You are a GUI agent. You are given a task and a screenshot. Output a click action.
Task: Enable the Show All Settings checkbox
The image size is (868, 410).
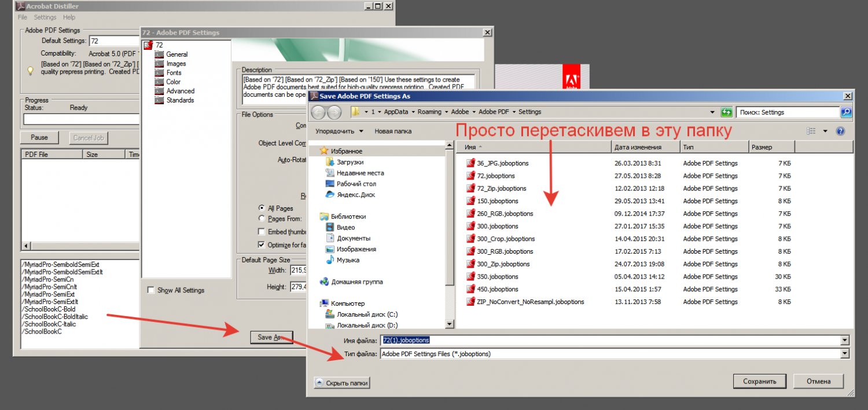151,290
